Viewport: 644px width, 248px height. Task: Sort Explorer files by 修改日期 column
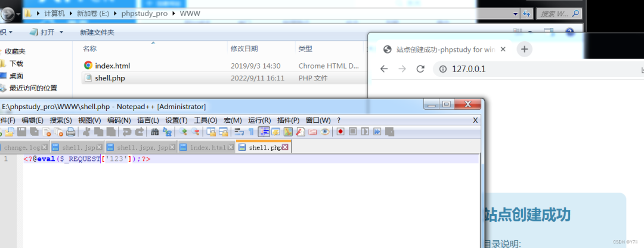tap(244, 49)
